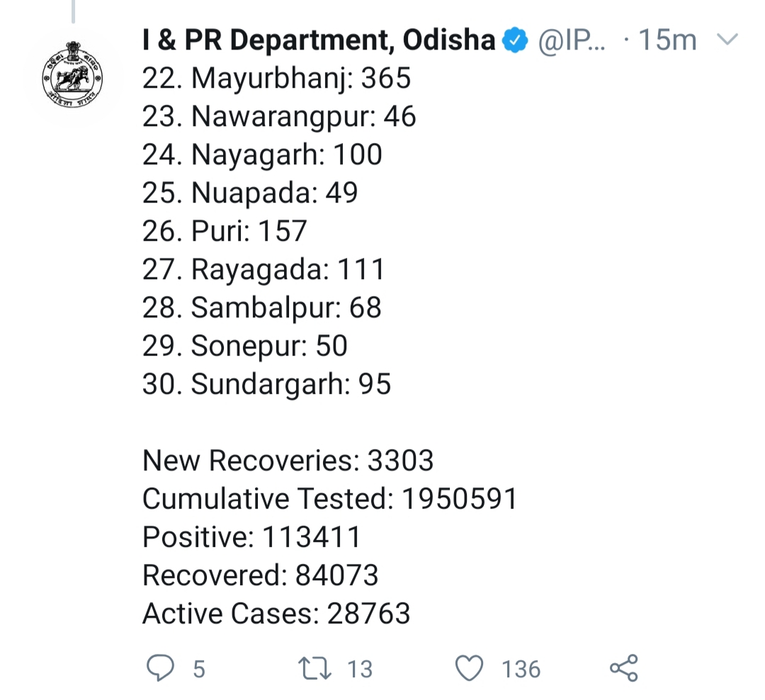
Task: Share the tweet using the share icon
Action: [x=623, y=668]
